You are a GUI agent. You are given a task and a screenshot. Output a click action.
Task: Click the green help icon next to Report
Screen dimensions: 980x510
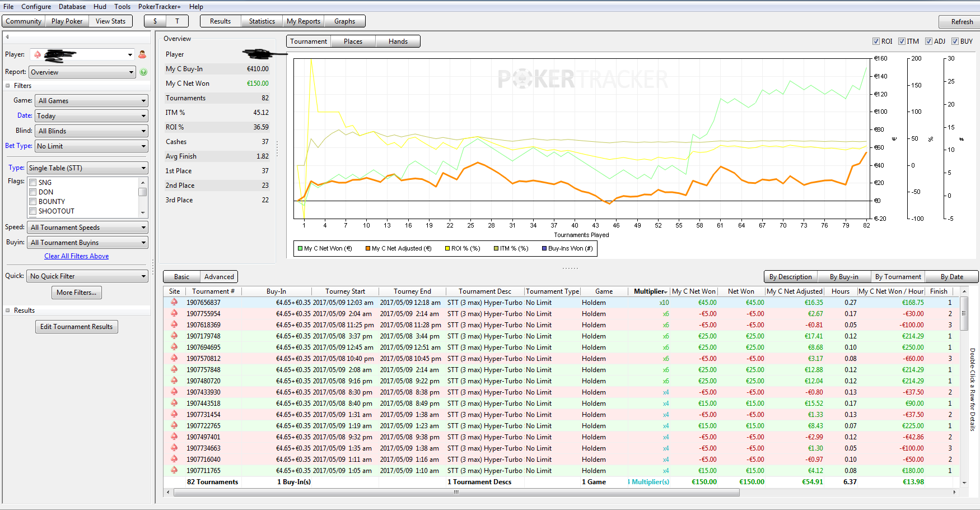pyautogui.click(x=143, y=72)
